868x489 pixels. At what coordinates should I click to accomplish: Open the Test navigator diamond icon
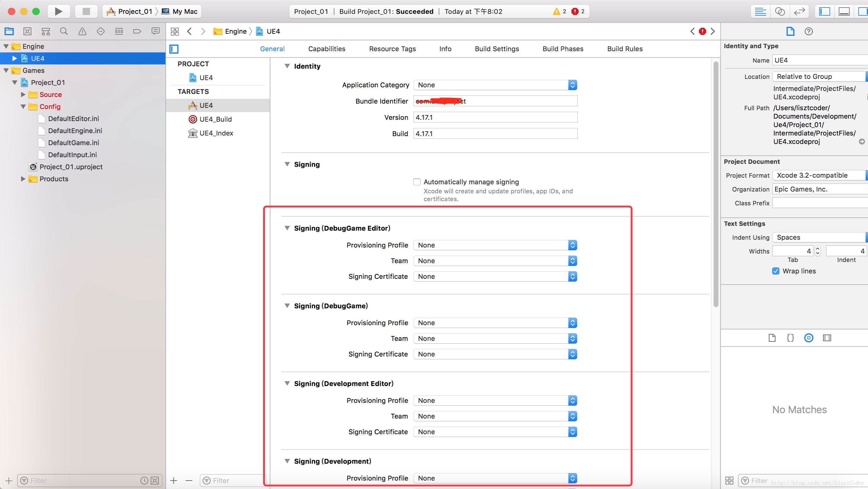click(100, 31)
